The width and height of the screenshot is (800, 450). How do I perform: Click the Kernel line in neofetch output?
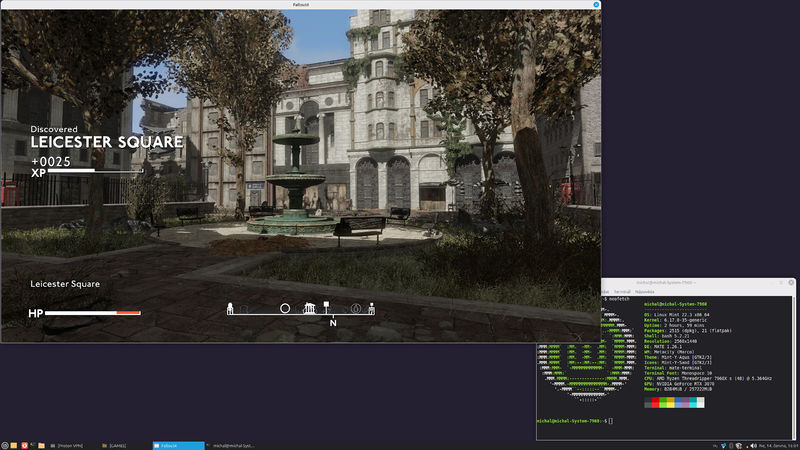pyautogui.click(x=676, y=320)
